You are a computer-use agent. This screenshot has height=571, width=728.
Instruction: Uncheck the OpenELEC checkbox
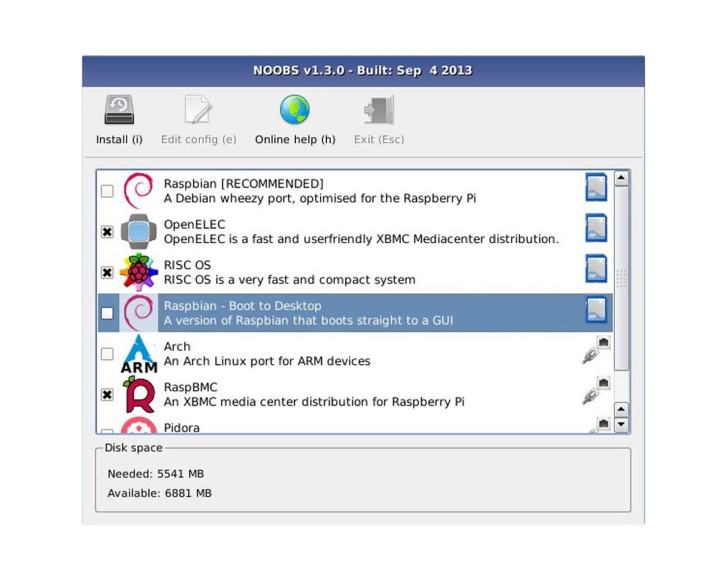coord(107,232)
